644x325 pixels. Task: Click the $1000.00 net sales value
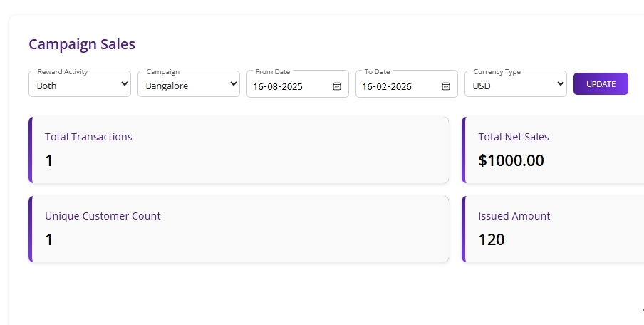click(x=511, y=160)
